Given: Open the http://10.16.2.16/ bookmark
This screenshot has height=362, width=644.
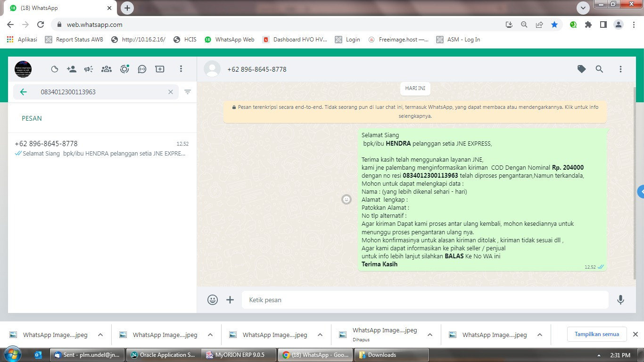Looking at the screenshot, I should click(138, 40).
